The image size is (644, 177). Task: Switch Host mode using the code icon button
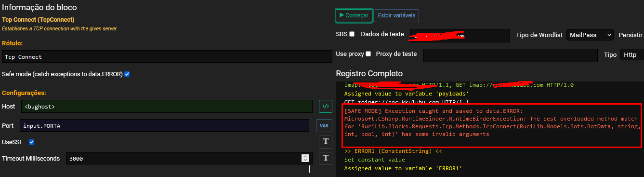pyautogui.click(x=326, y=106)
